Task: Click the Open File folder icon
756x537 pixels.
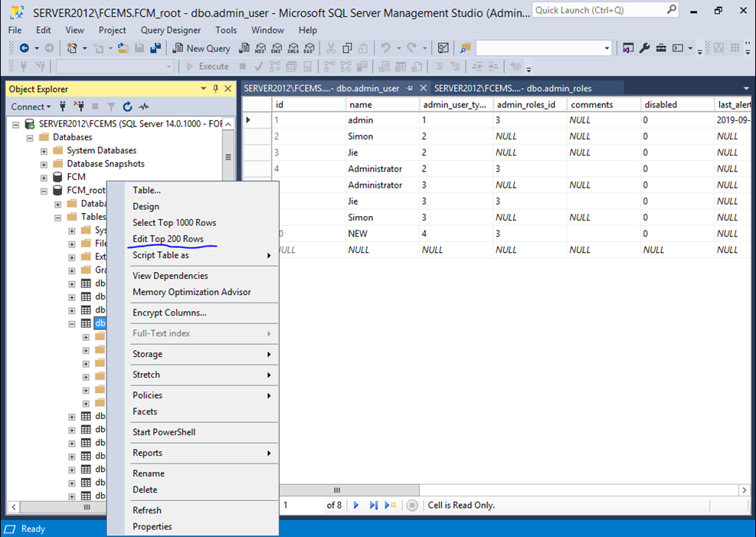Action: [122, 47]
